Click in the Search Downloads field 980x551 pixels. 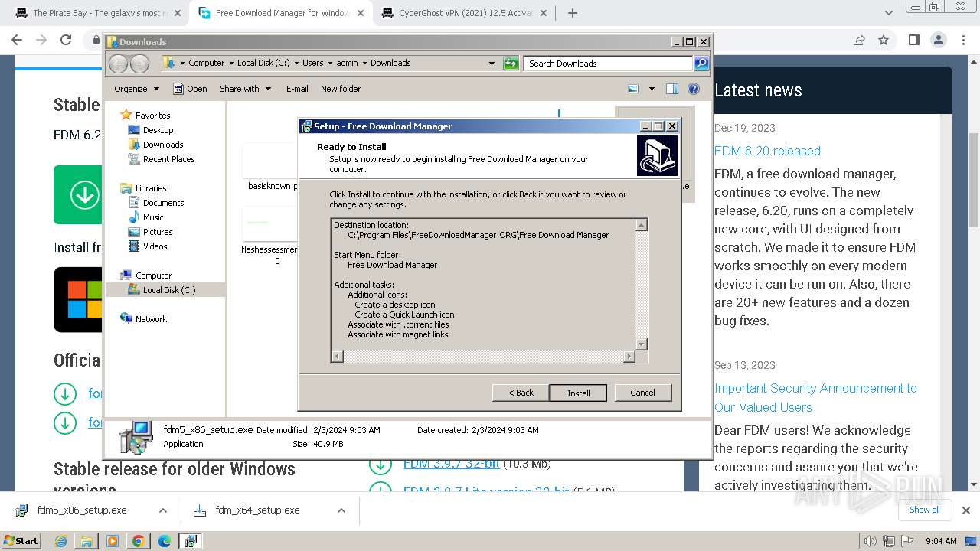(x=609, y=64)
